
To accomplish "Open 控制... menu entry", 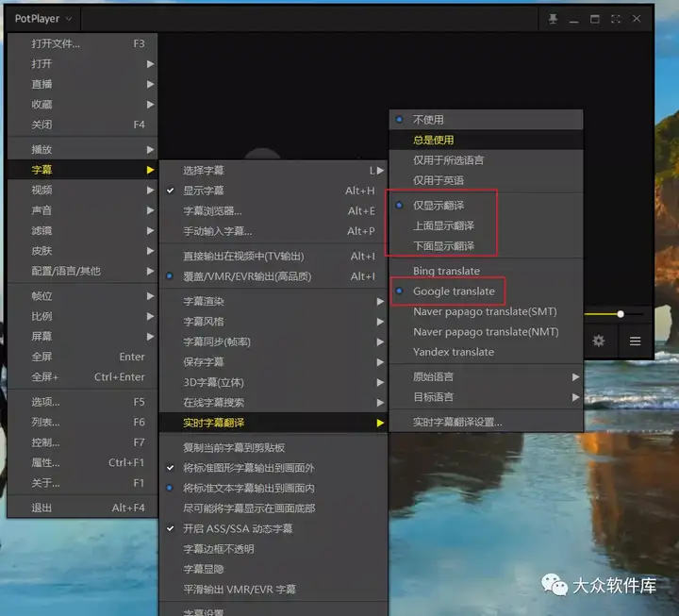I will (x=82, y=442).
